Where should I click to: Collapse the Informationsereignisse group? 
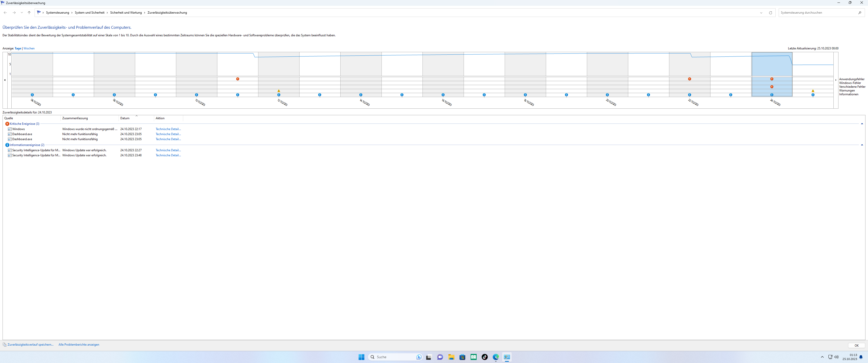tap(862, 145)
